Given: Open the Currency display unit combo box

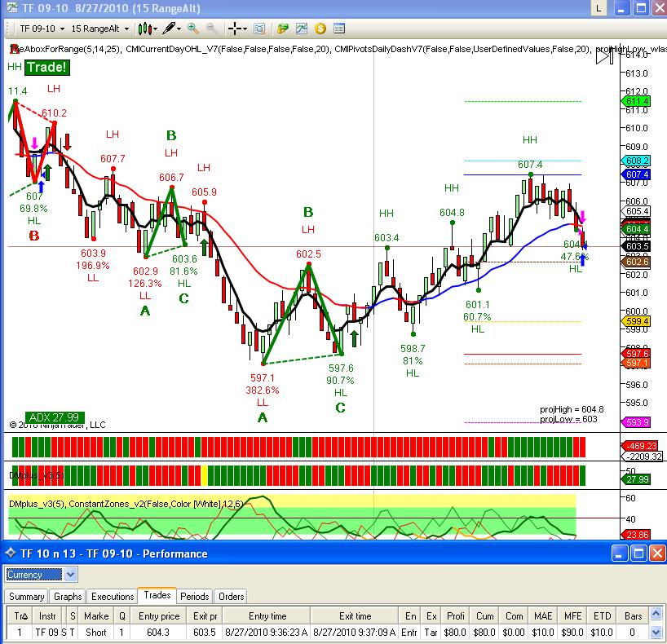Looking at the screenshot, I should point(41,575).
